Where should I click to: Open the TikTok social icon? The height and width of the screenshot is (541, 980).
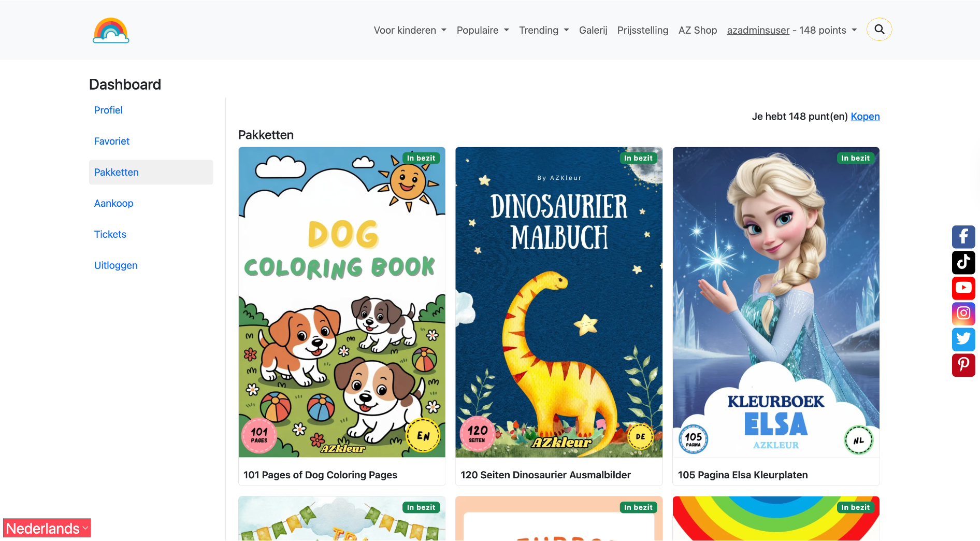tap(963, 262)
